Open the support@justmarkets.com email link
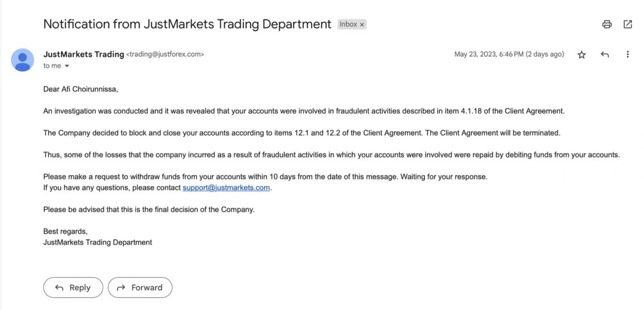 point(226,188)
